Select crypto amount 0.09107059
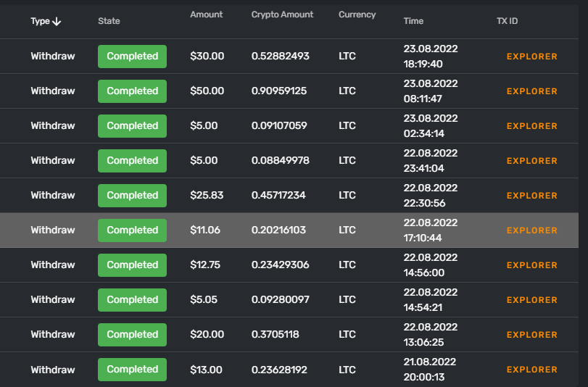The width and height of the screenshot is (588, 387). coord(279,125)
